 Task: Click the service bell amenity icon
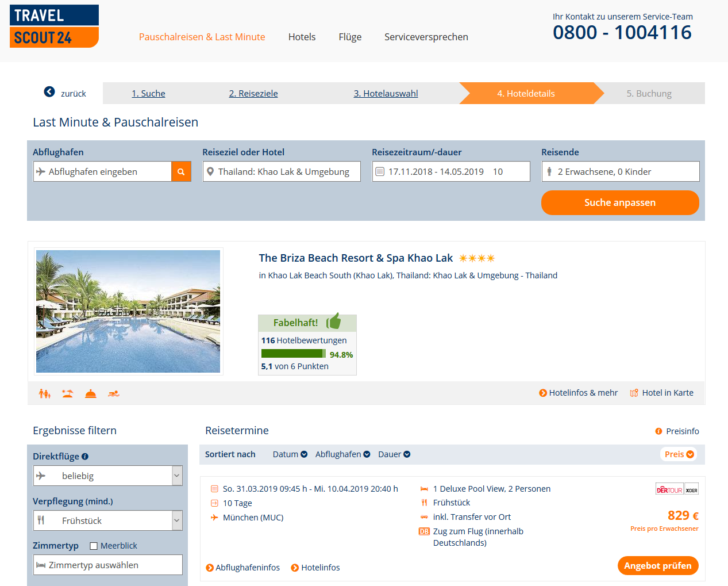pyautogui.click(x=91, y=393)
